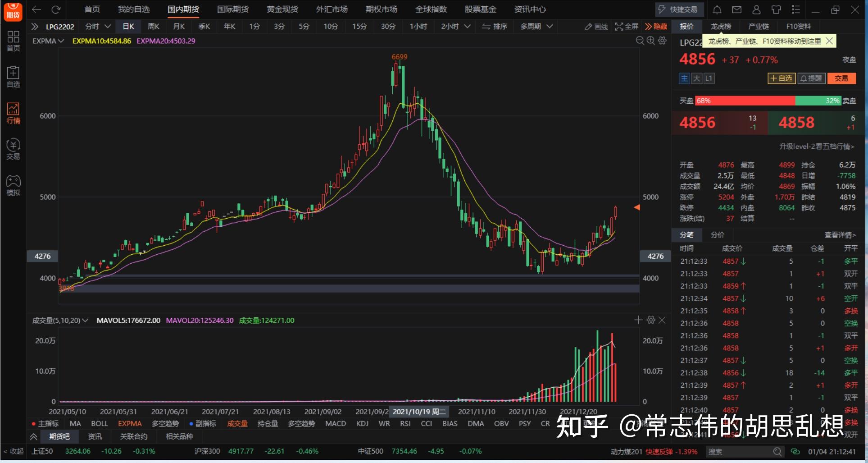
Task: Zoom in on the chart with magnifier icon
Action: point(650,41)
